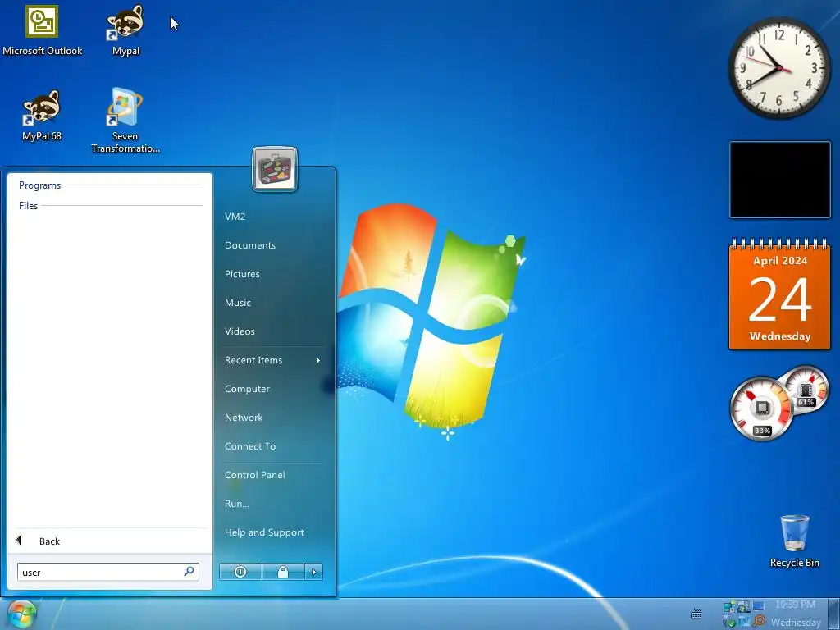This screenshot has height=630, width=840.
Task: Go Back to the programs list
Action: [49, 541]
